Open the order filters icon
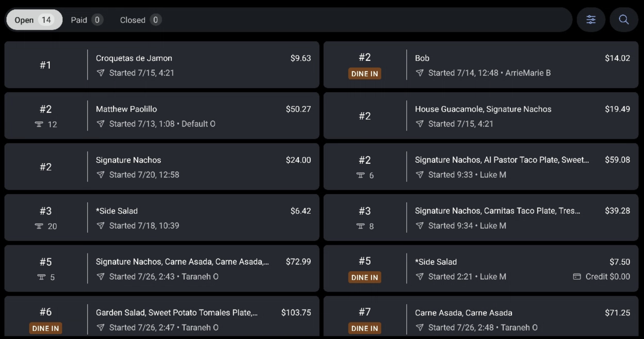 [591, 20]
